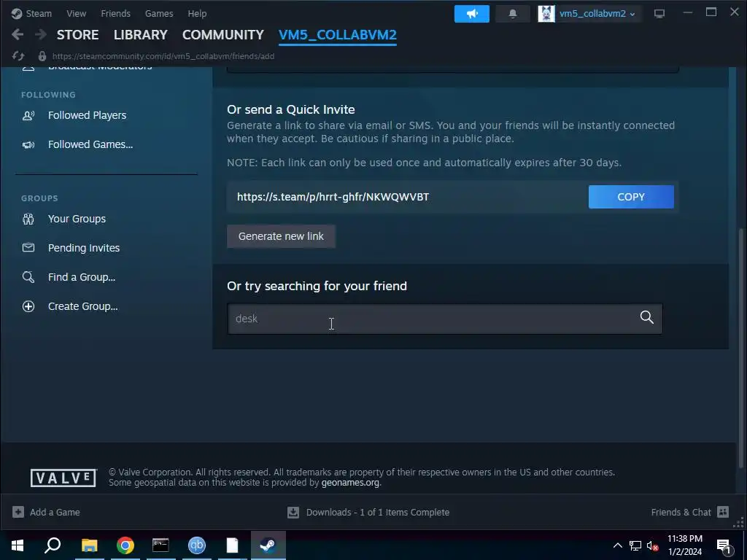Show hidden tray icons chevron
The height and width of the screenshot is (560, 747).
[617, 545]
